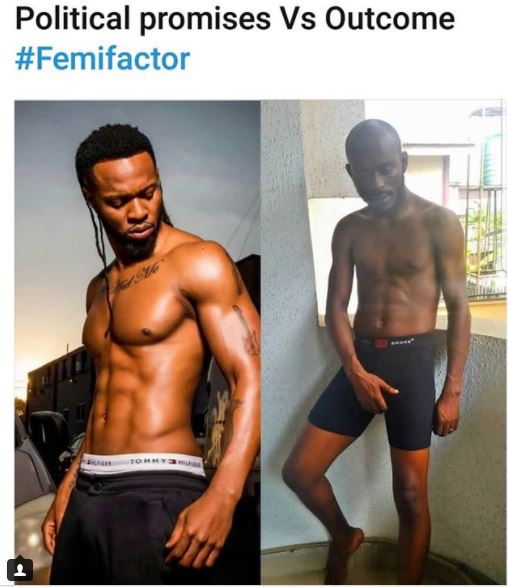Image resolution: width=508 pixels, height=587 pixels.
Task: Click "Vs" in the post caption
Action: (298, 18)
